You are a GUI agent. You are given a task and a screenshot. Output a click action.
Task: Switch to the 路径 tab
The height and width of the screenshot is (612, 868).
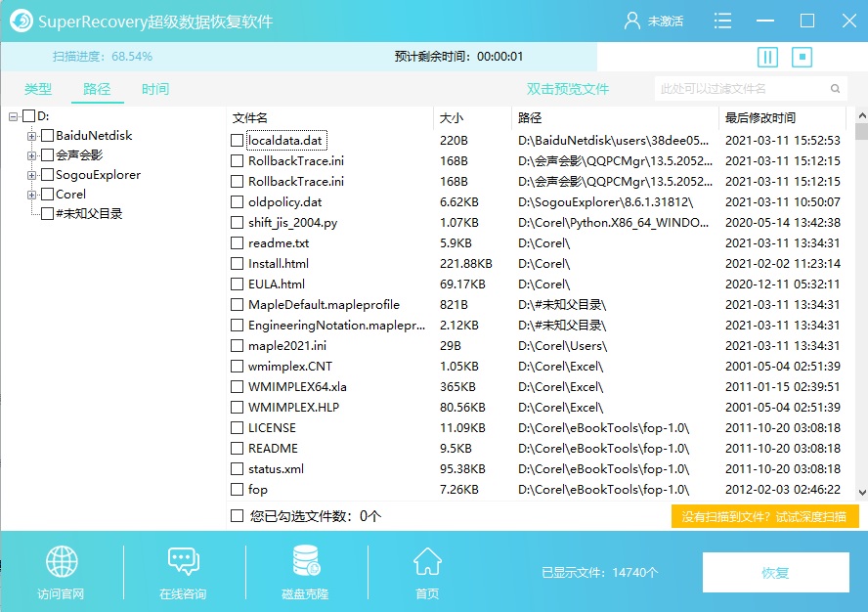click(x=97, y=89)
